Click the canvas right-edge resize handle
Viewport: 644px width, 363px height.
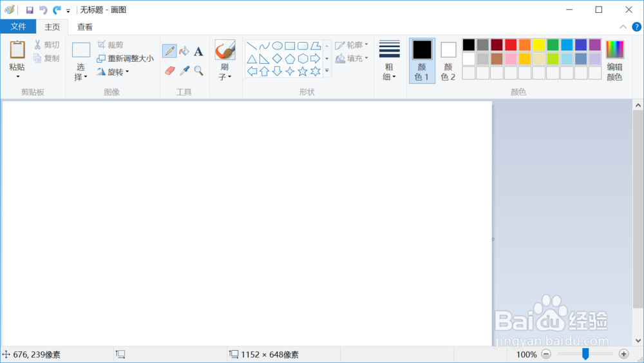coord(493,239)
